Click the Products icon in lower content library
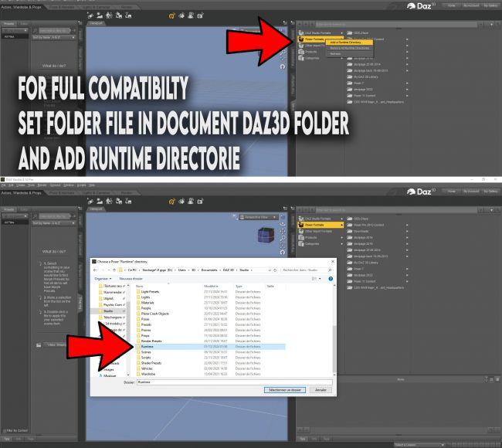The image size is (502, 448). (300, 237)
